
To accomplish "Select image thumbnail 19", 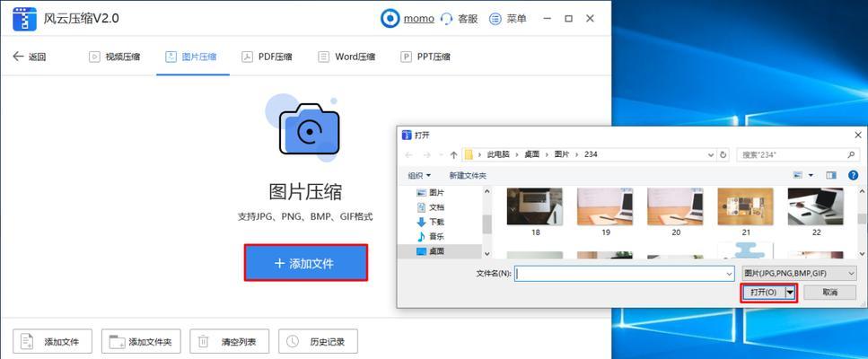I will coord(605,213).
